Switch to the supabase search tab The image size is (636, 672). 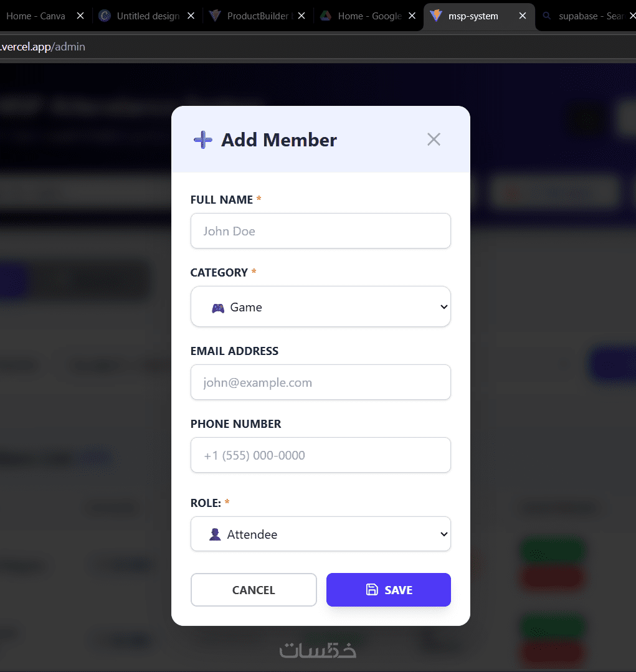click(x=587, y=16)
